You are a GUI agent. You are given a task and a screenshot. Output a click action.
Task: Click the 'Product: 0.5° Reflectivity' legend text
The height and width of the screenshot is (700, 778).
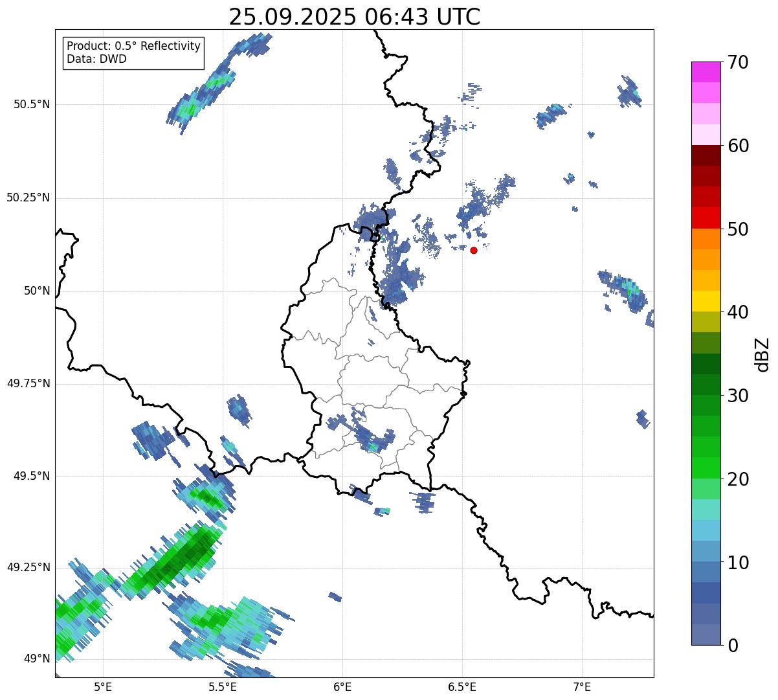133,47
